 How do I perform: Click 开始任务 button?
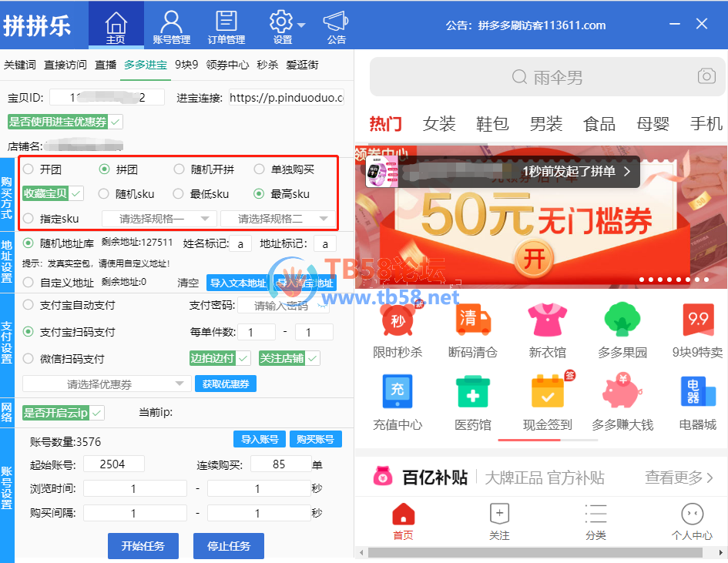click(143, 546)
